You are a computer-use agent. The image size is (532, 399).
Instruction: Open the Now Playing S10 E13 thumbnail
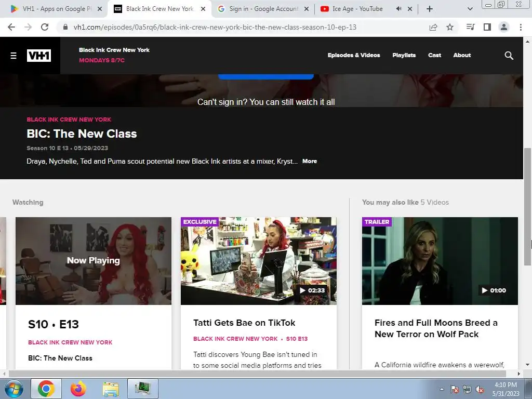coord(94,261)
